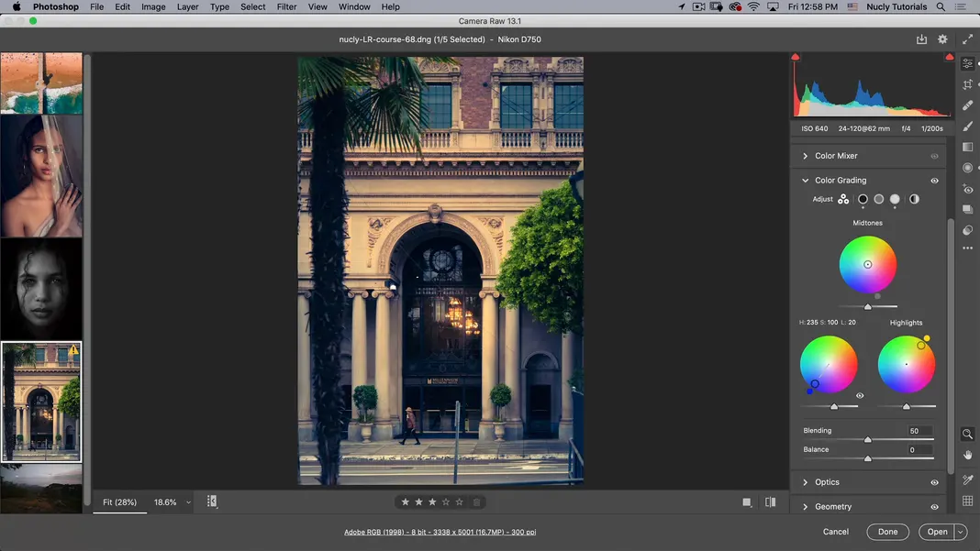This screenshot has height=551, width=980.
Task: Open the Layer menu
Action: click(187, 6)
